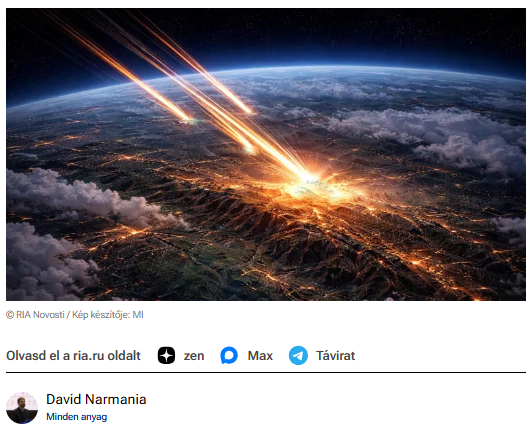Image resolution: width=531 pixels, height=433 pixels.
Task: Click the Olvasd el a ria.ru oldalt text
Action: tap(73, 355)
